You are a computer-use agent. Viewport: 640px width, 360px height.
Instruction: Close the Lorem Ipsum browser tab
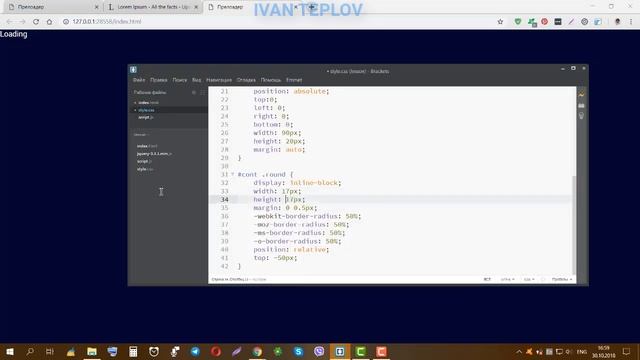(x=196, y=7)
